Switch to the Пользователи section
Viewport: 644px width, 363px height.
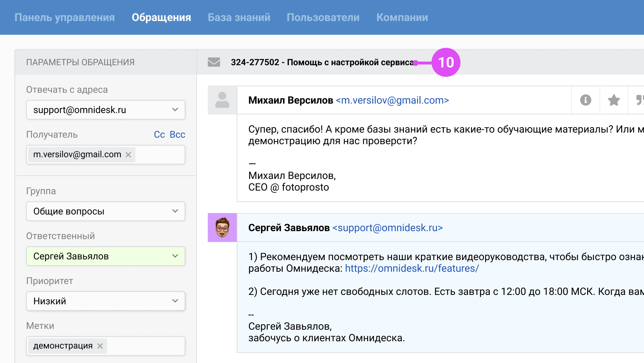tap(323, 17)
